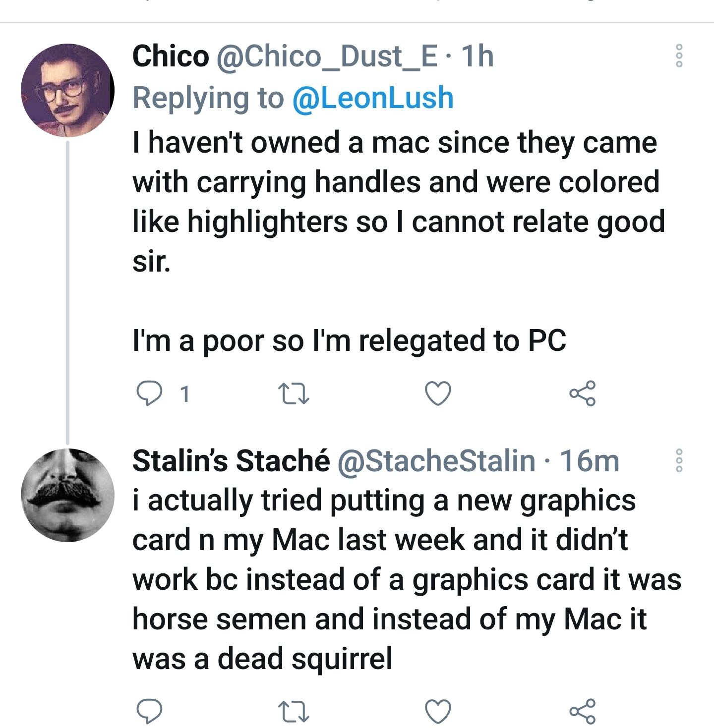Reply to Stalin's Staché tweet
714x728 pixels.
149,712
